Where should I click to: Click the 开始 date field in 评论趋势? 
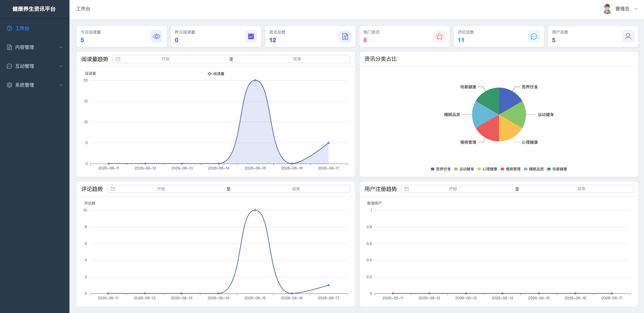(161, 189)
